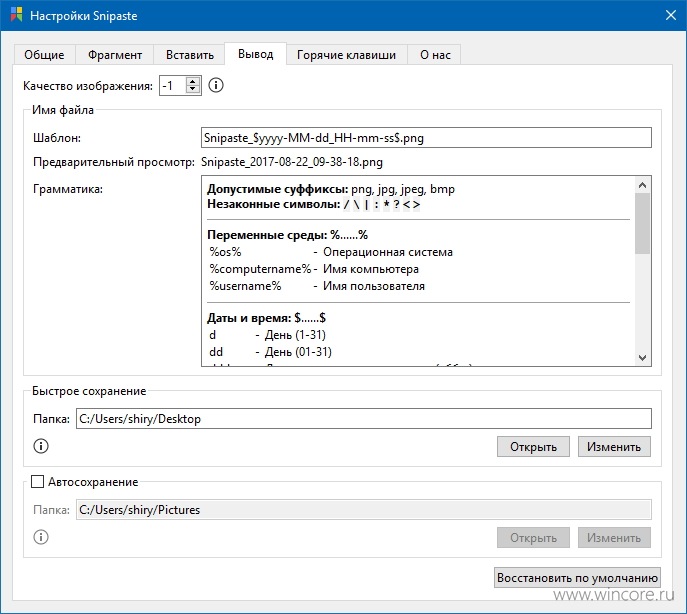Click Открыть in Быстрое сохранение section

pyautogui.click(x=533, y=447)
